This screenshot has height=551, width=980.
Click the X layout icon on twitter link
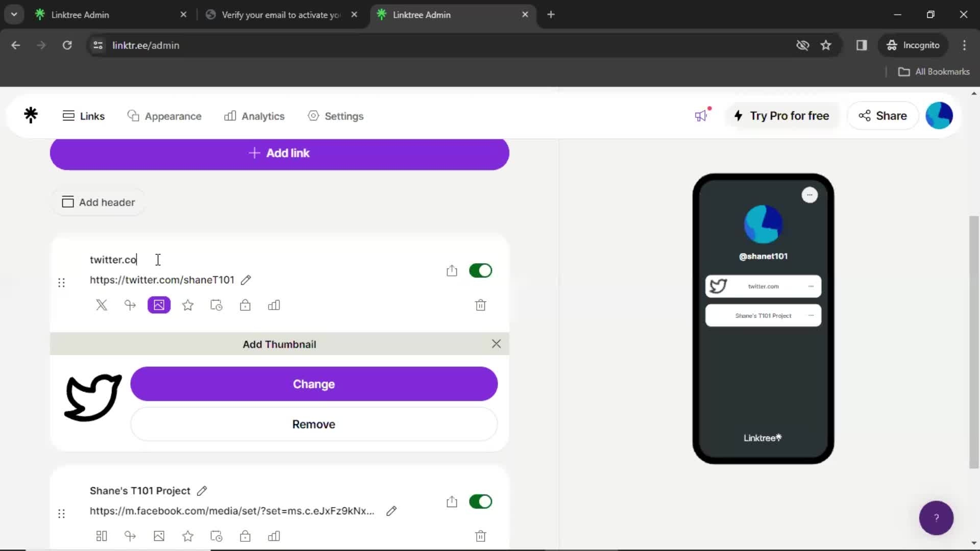click(x=102, y=305)
